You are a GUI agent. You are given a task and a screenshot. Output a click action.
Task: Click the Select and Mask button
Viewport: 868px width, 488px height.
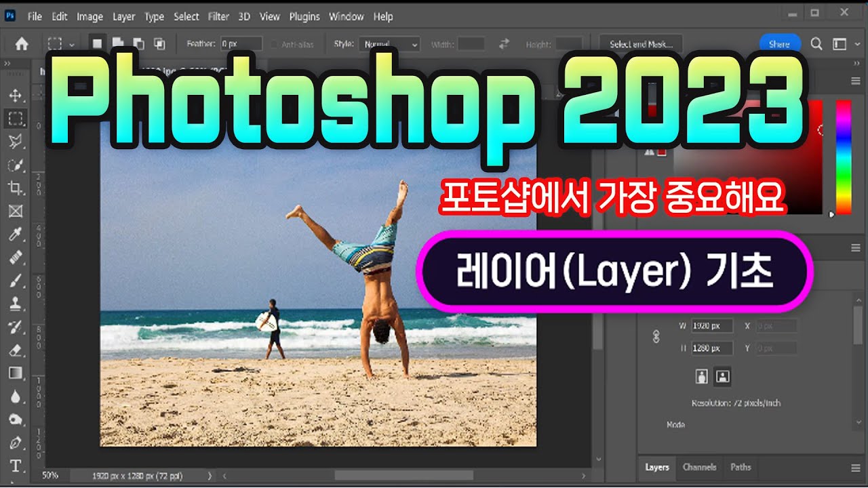[x=641, y=44]
